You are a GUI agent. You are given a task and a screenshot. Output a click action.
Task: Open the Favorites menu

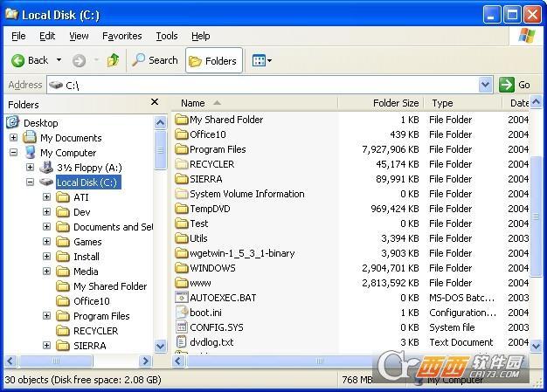tap(122, 36)
